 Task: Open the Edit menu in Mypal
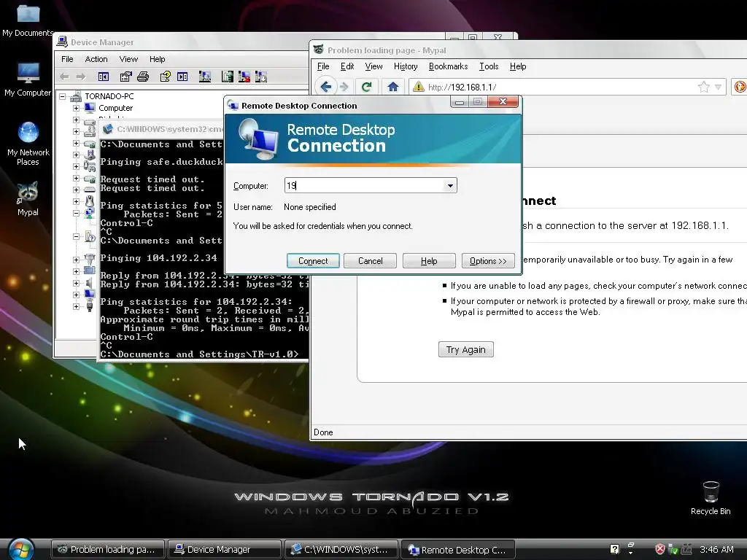pos(347,66)
